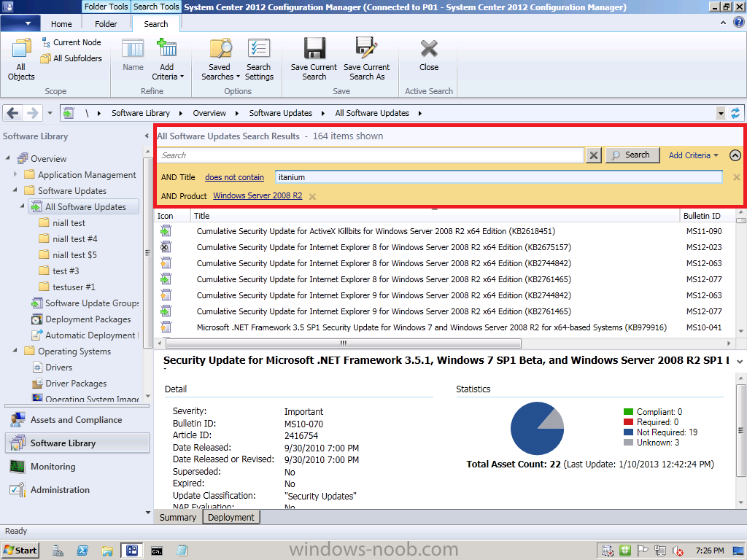This screenshot has width=747, height=560.
Task: Select Driver Packages node
Action: point(69,384)
